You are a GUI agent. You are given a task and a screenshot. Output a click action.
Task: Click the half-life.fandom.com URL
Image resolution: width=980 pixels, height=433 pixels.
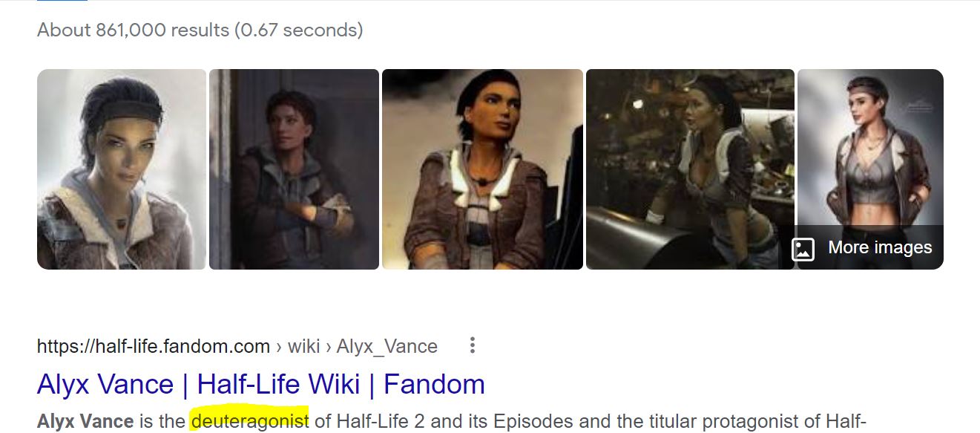154,346
